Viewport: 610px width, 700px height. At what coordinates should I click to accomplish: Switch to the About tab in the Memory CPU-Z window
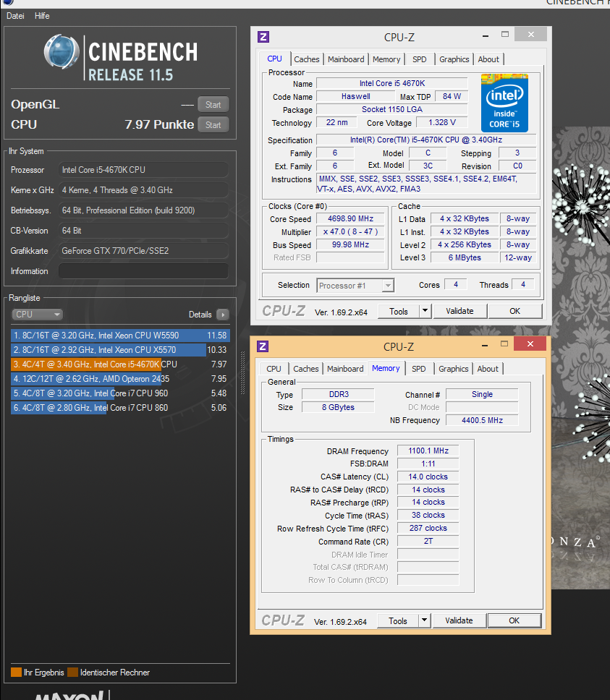pos(488,369)
